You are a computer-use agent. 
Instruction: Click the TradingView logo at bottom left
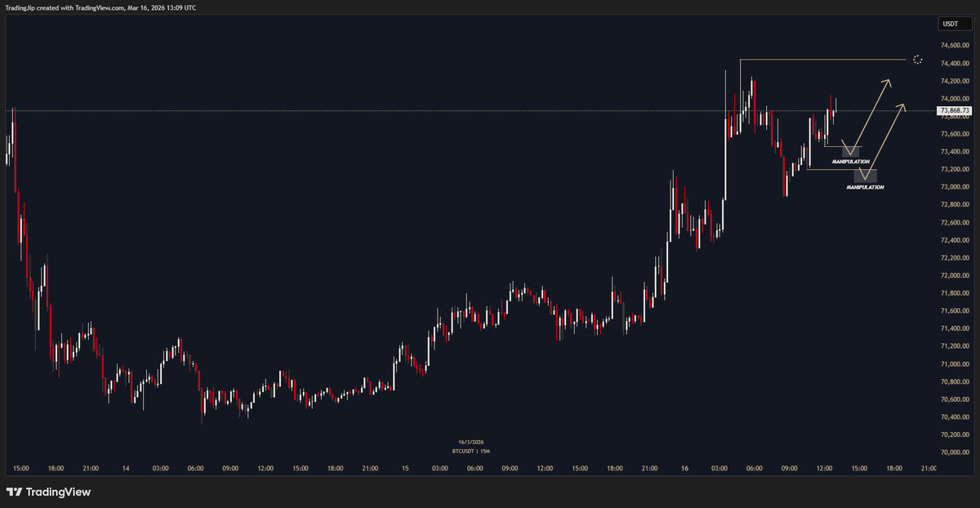49,492
